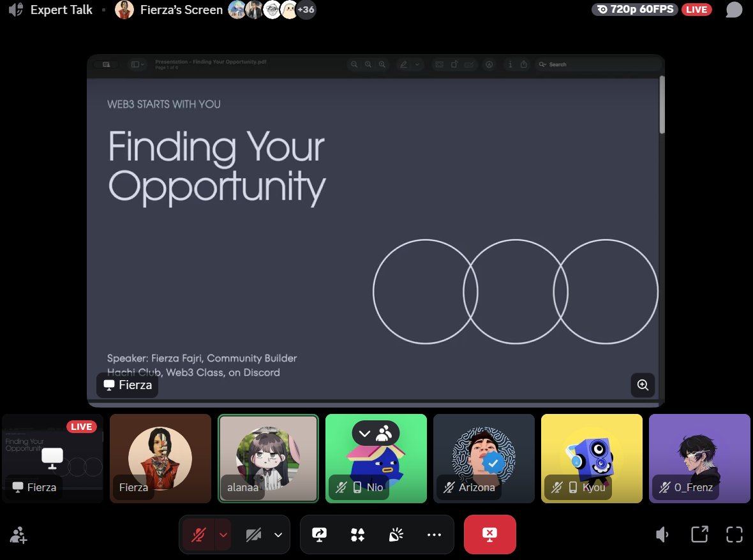Click the red LIVE indicator at top
The image size is (753, 560).
(696, 10)
